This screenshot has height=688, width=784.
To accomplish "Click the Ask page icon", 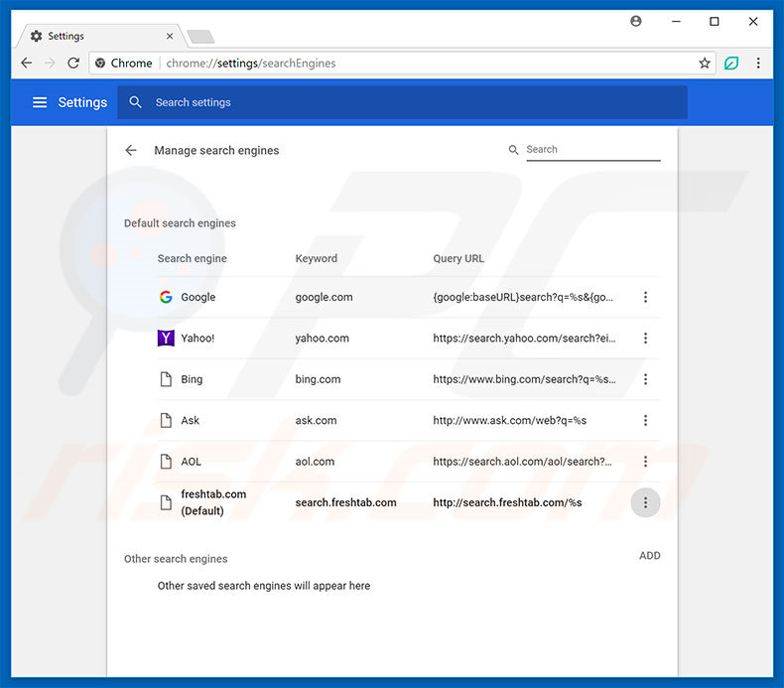I will (166, 420).
